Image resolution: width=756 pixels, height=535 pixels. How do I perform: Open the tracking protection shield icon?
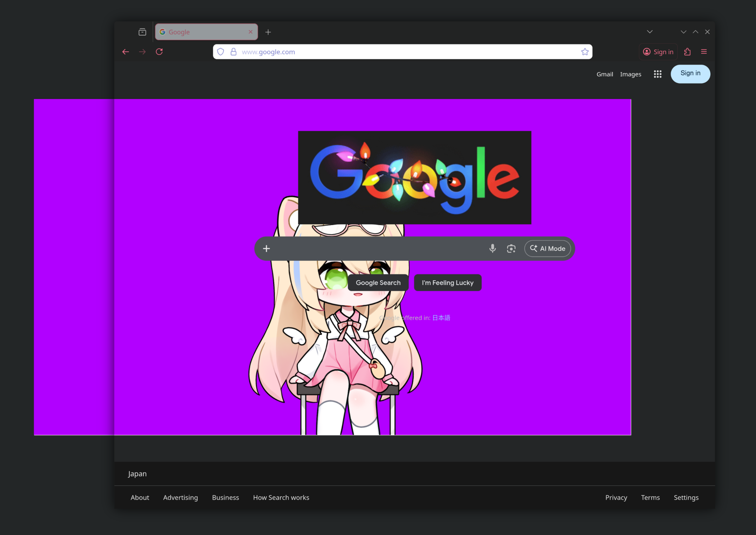coord(221,52)
